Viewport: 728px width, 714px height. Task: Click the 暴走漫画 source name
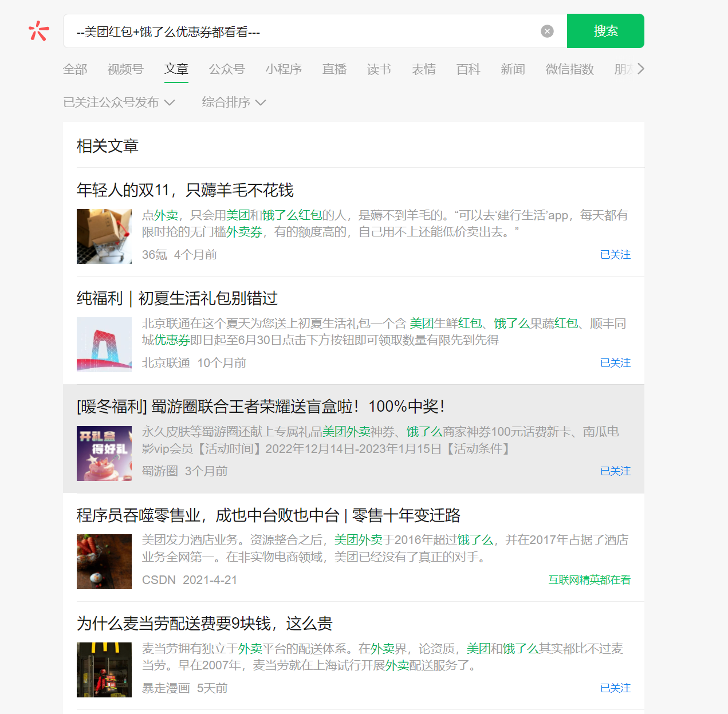point(166,688)
